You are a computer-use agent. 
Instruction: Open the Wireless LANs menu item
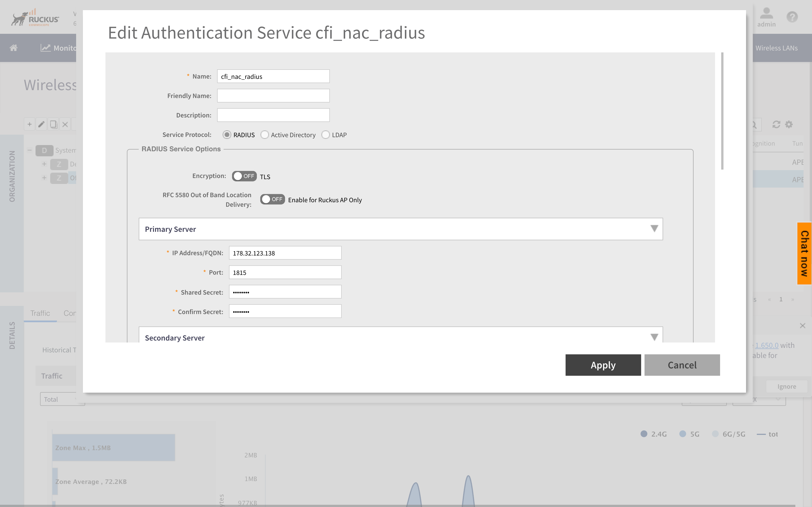(x=776, y=48)
